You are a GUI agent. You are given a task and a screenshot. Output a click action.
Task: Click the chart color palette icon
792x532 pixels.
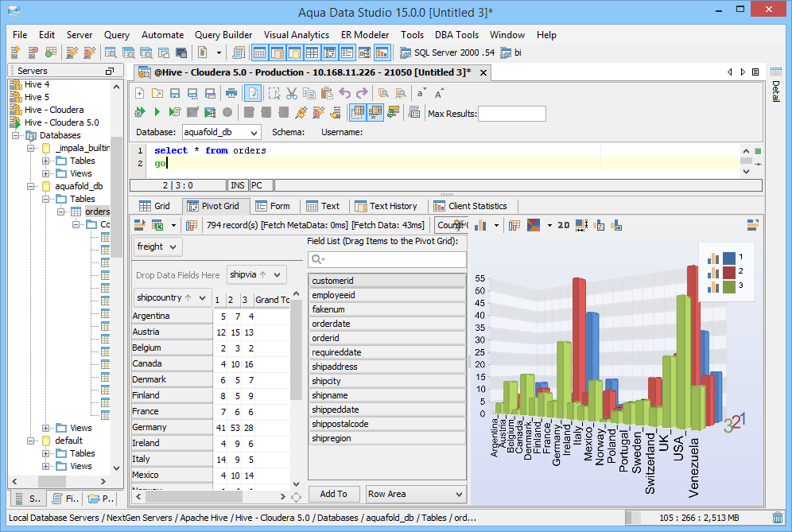tap(534, 225)
